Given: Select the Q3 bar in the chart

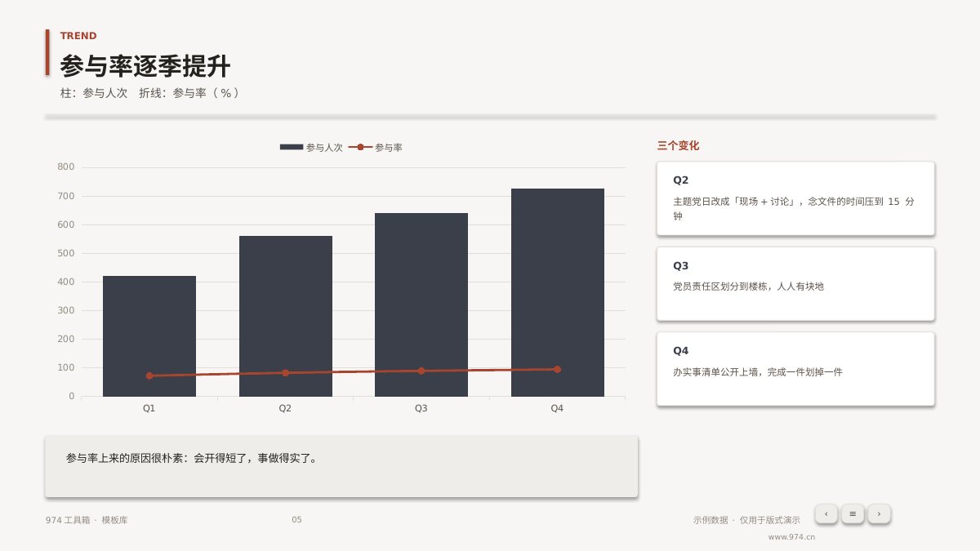Looking at the screenshot, I should point(421,304).
